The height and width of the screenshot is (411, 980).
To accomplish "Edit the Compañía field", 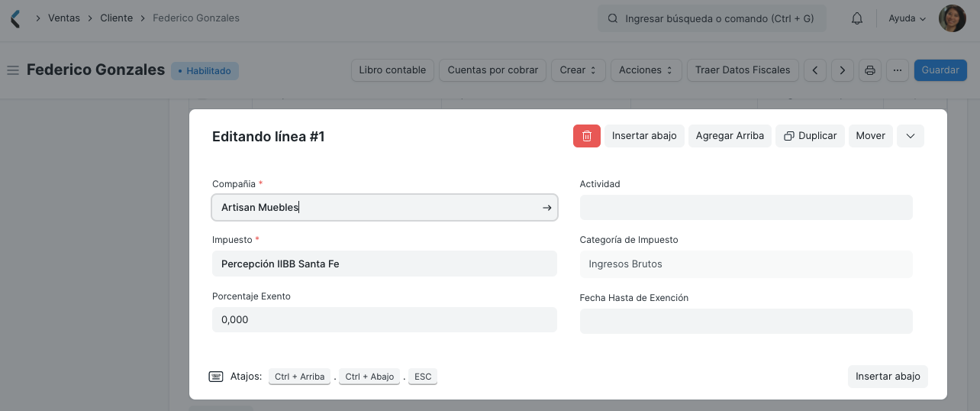I will coord(385,208).
